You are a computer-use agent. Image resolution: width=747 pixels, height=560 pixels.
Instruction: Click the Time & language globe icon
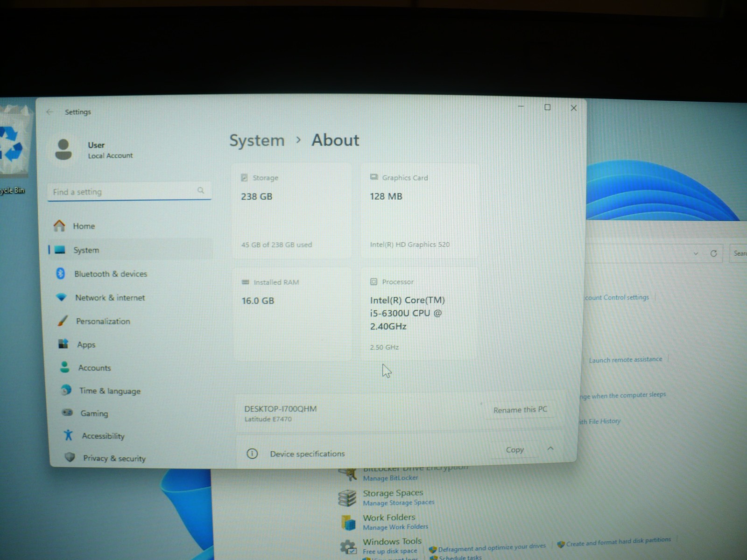coord(66,390)
